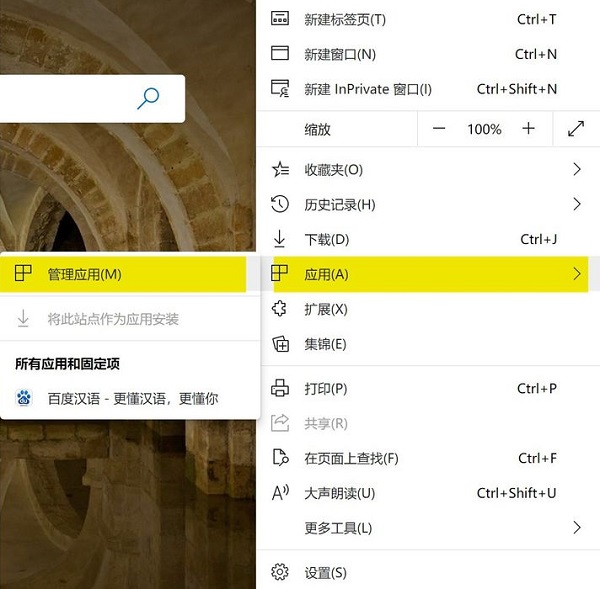Image resolution: width=600 pixels, height=589 pixels.
Task: Expand the More tools (更多工具) submenu arrow
Action: [x=577, y=527]
